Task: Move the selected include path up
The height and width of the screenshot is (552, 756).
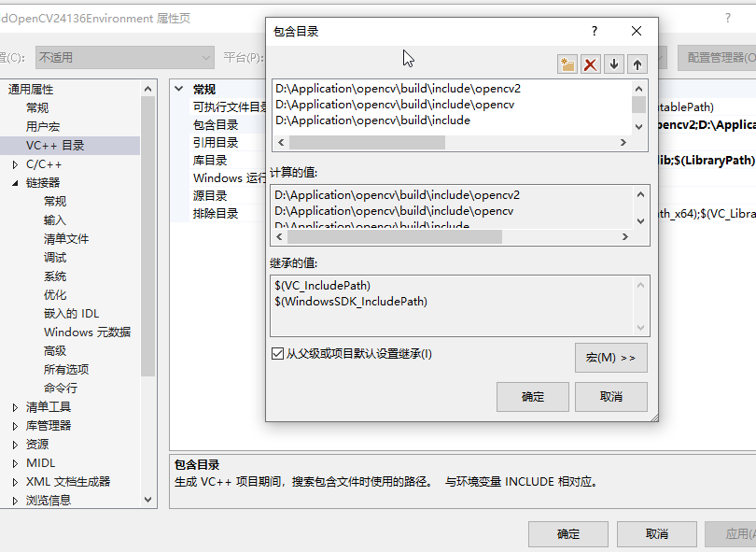Action: point(638,64)
